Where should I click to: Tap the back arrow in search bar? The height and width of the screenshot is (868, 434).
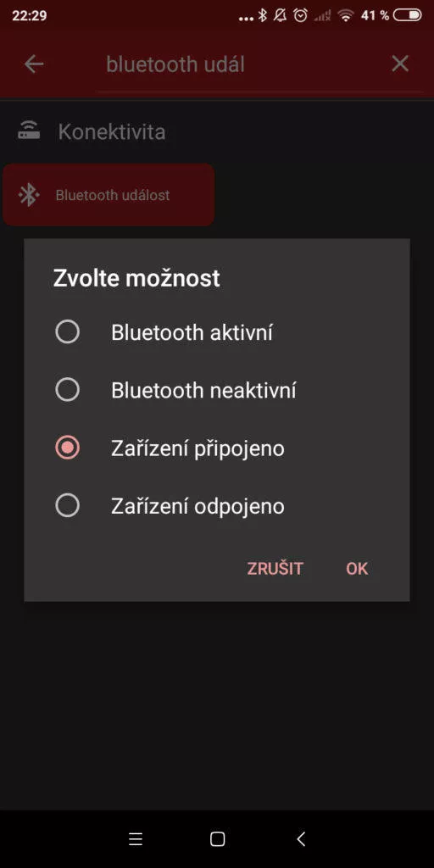pos(34,64)
